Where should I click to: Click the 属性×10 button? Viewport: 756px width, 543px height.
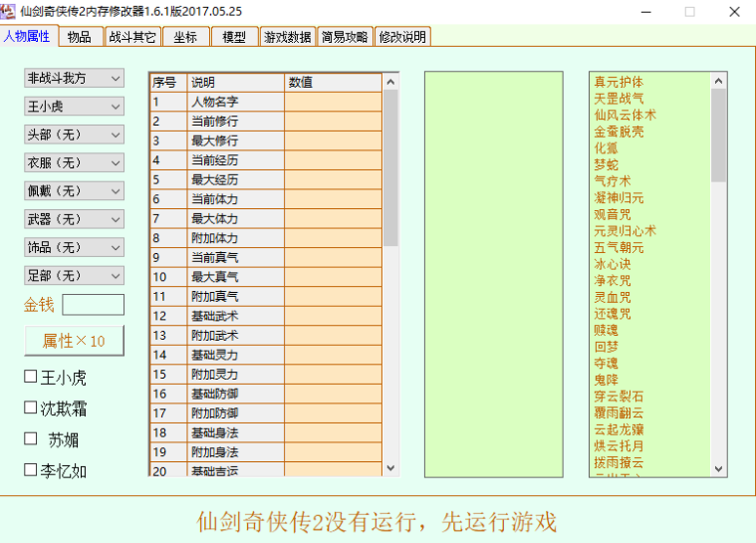[x=74, y=341]
